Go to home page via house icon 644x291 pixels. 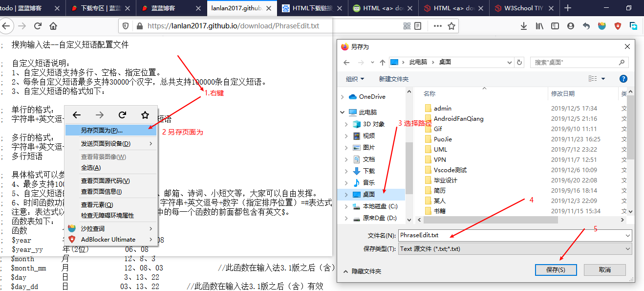53,26
